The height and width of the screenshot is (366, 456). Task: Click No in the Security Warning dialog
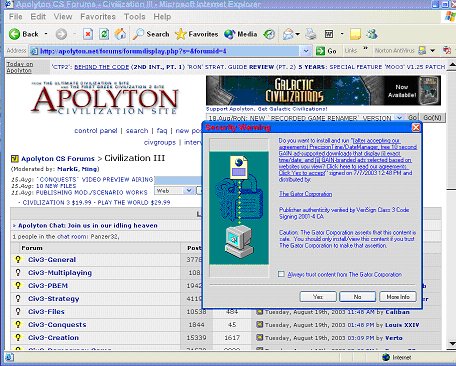tap(357, 297)
